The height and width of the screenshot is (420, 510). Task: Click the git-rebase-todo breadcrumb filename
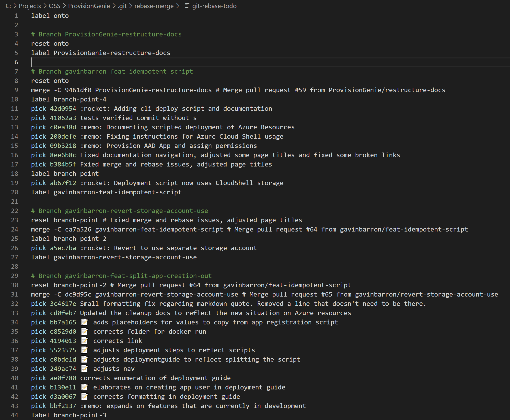214,6
